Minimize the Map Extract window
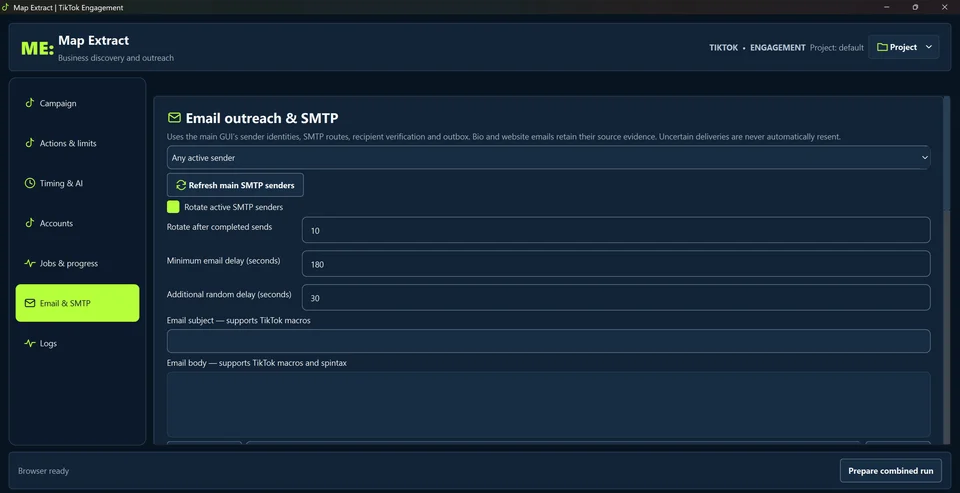The height and width of the screenshot is (493, 960). (887, 7)
